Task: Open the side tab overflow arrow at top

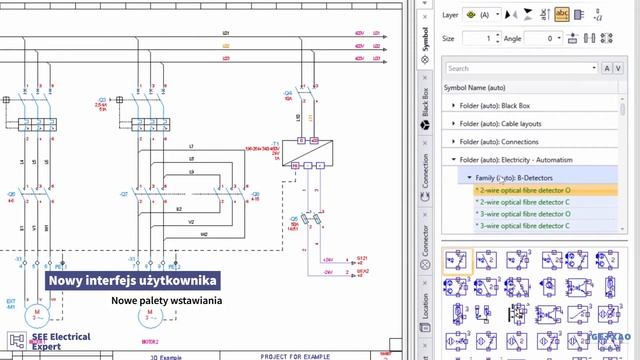Action: pyautogui.click(x=425, y=3)
